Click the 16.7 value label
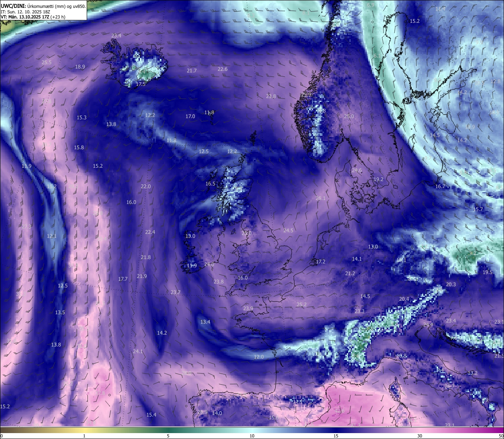Screen dimensions: 504x439 440,187
